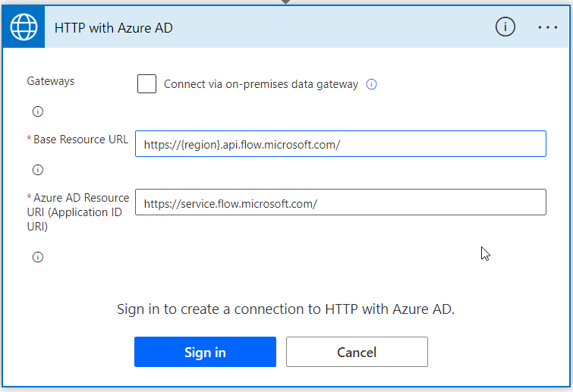Click info icon beside on-premises gateway label
This screenshot has height=392, width=573.
[x=372, y=84]
